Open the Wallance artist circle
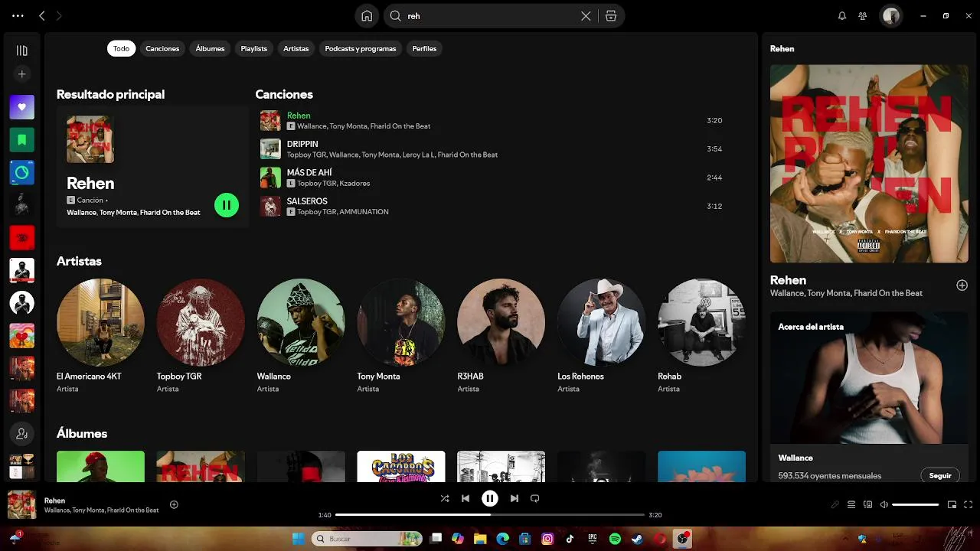 click(301, 322)
